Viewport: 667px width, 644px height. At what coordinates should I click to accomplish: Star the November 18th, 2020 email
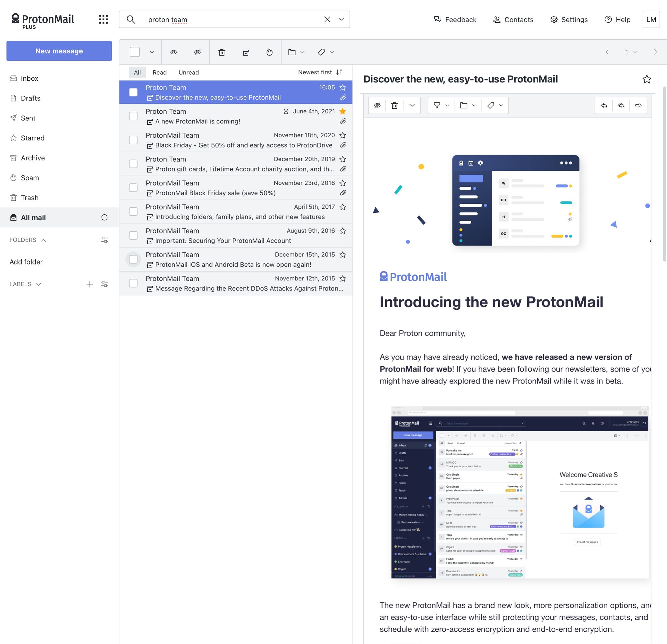pos(343,135)
